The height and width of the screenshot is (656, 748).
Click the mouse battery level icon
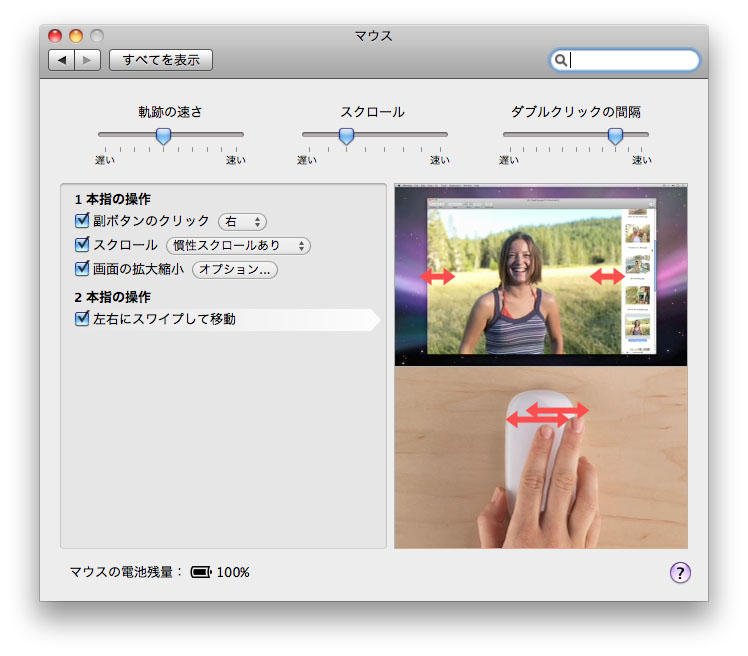pos(201,572)
